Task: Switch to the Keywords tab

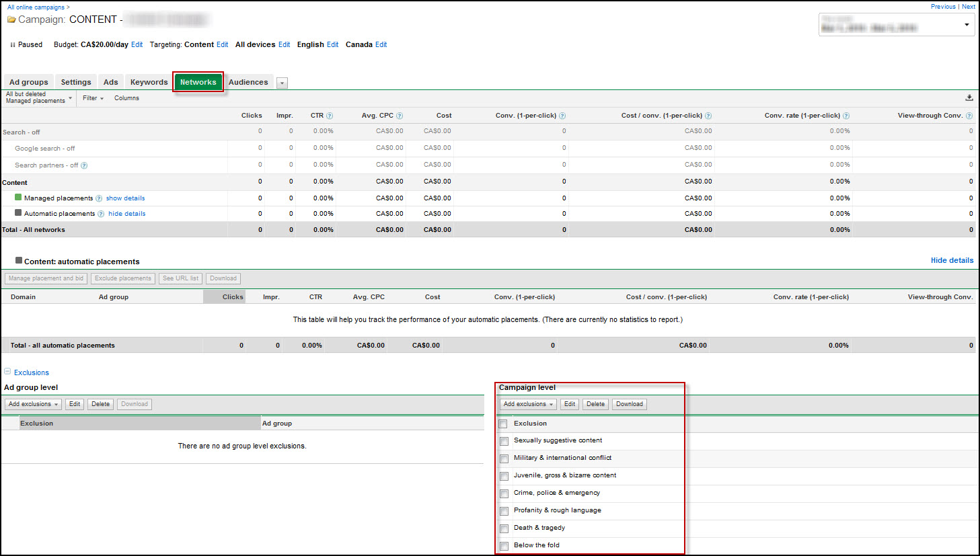Action: click(x=149, y=82)
